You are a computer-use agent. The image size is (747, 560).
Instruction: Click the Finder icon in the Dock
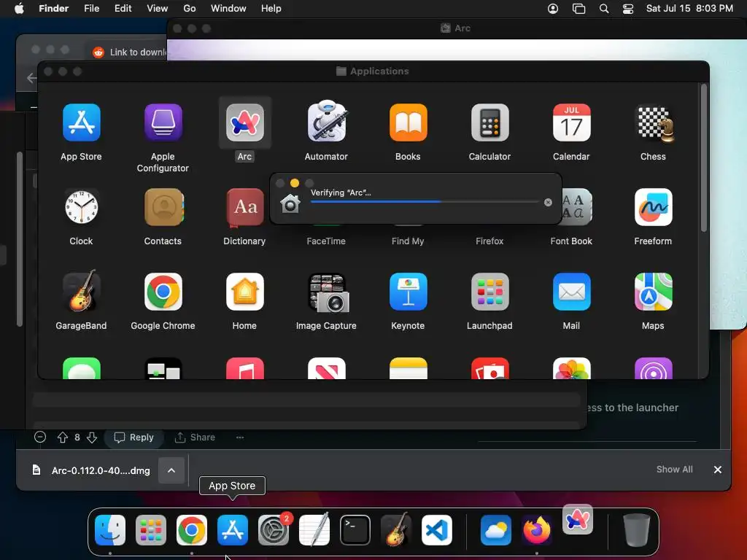click(x=110, y=530)
